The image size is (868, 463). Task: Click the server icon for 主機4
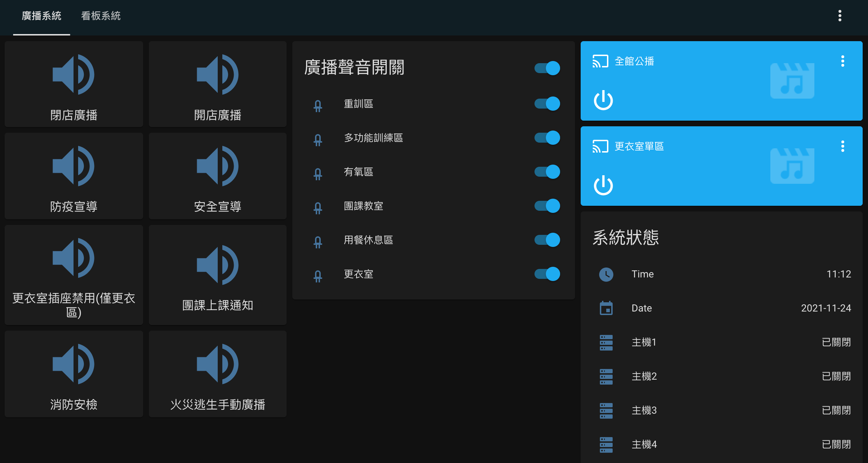coord(606,445)
